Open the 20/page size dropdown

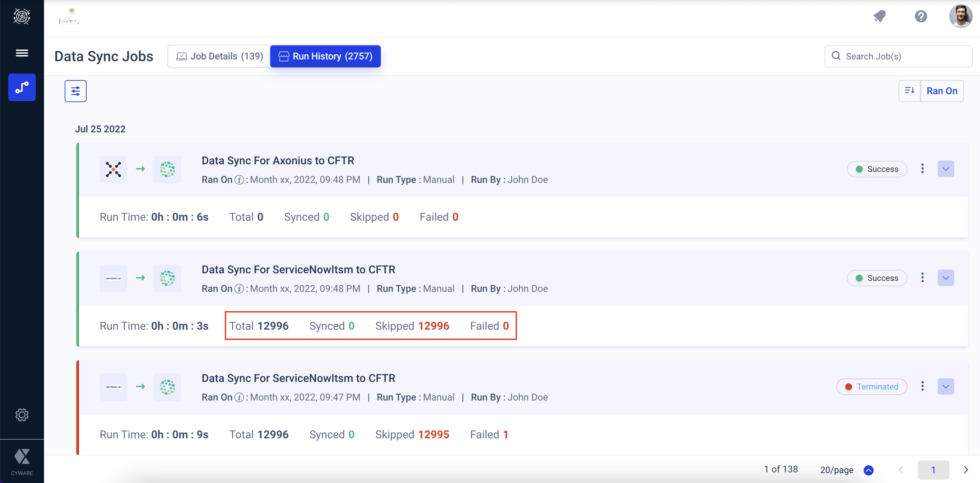click(869, 470)
